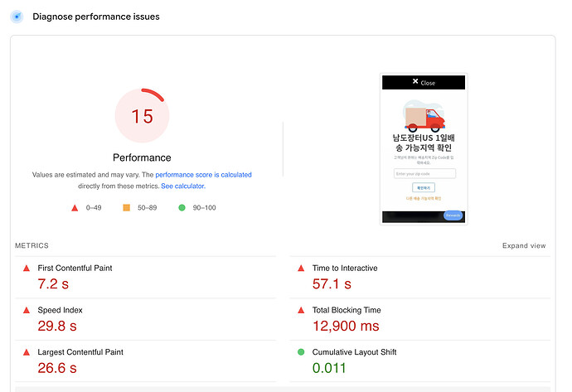572x392 pixels.
Task: Click the orange square legend icon for 50–89
Action: (x=126, y=207)
